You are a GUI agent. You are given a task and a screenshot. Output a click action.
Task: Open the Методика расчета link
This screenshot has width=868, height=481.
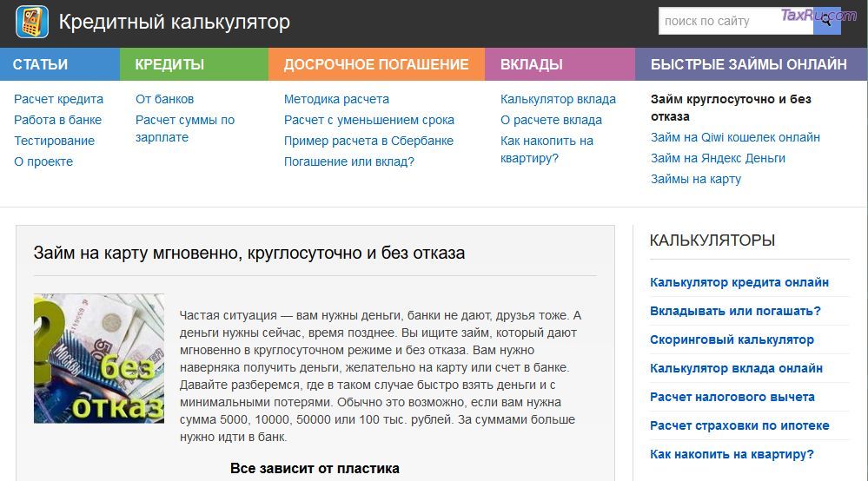pos(336,99)
